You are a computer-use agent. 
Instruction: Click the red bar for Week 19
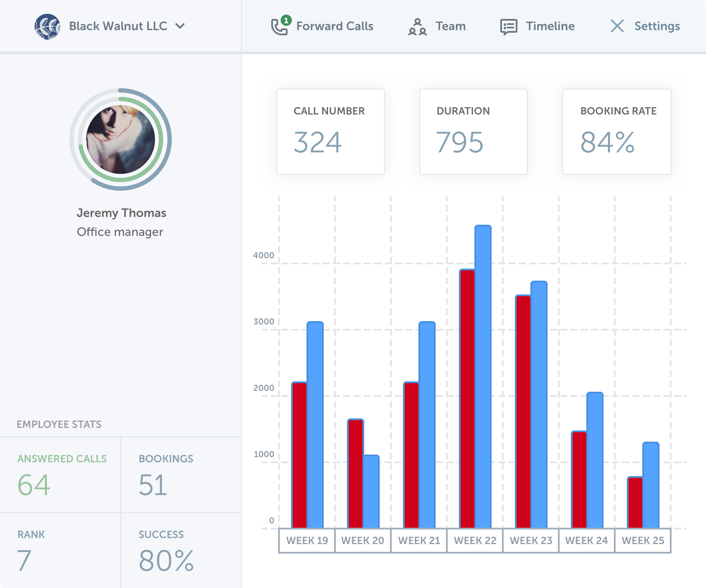point(299,455)
